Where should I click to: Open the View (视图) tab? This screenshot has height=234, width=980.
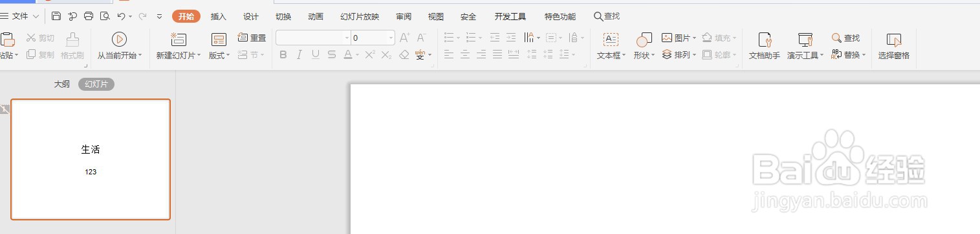click(436, 16)
